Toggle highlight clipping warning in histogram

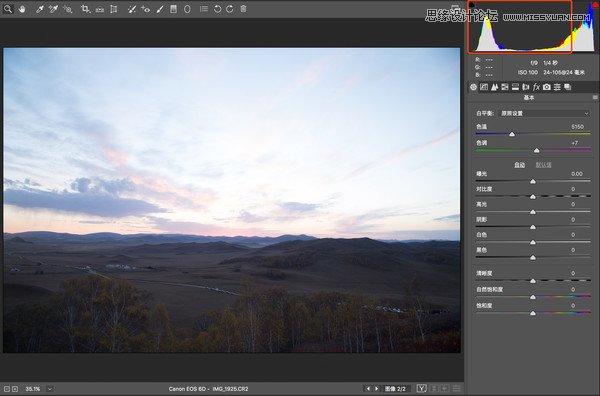[x=595, y=4]
